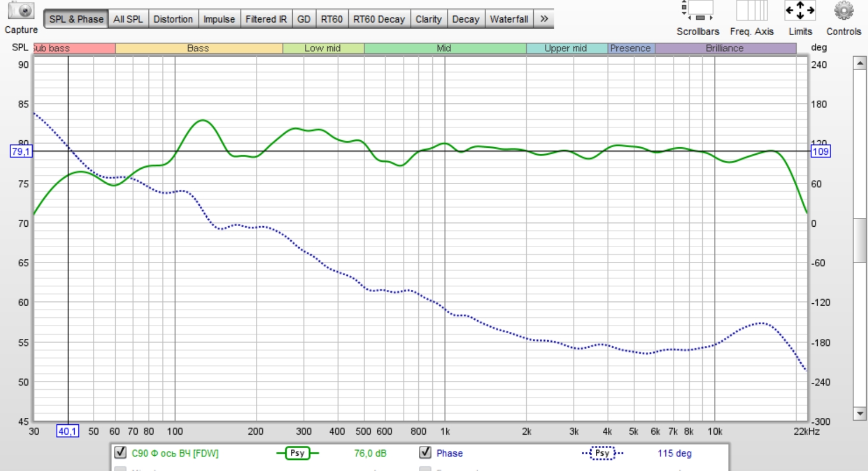This screenshot has height=471, width=868.
Task: Click the 1k frequency axis label
Action: pyautogui.click(x=445, y=432)
